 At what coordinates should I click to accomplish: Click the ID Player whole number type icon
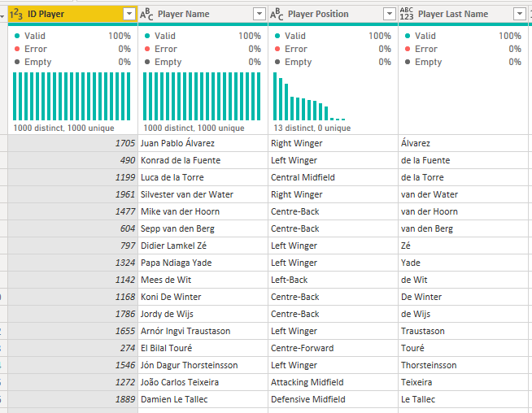16,14
